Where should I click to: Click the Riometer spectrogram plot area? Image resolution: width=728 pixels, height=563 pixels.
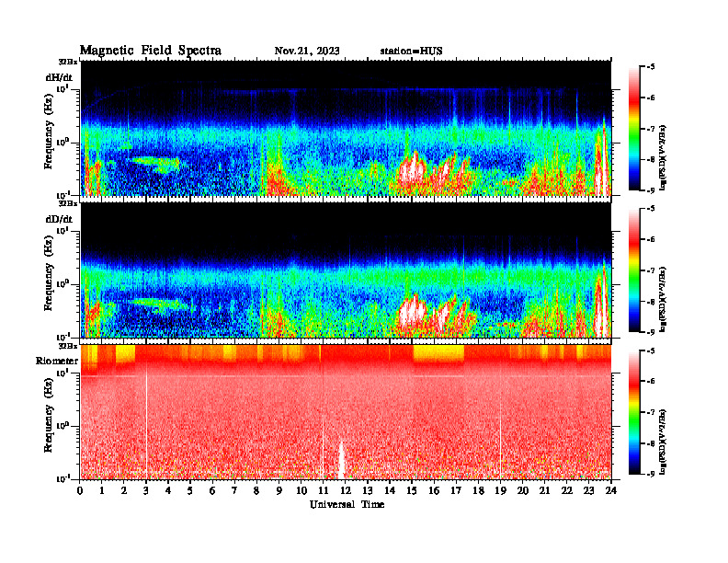[x=346, y=411]
